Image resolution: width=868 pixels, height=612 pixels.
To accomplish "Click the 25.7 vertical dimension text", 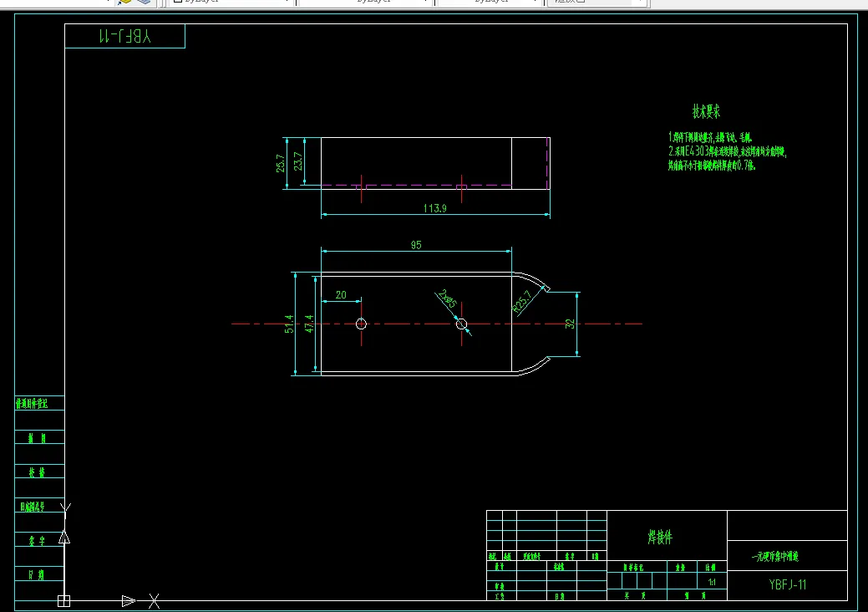I will 281,163.
